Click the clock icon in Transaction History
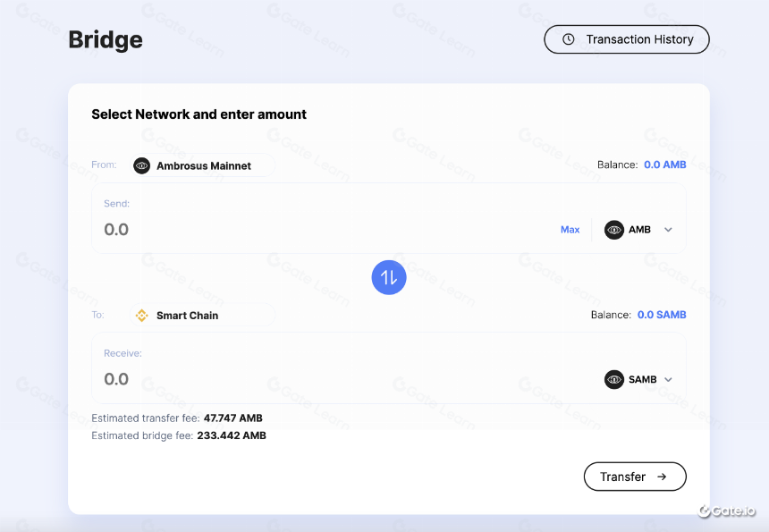Viewport: 769px width, 532px height. pyautogui.click(x=569, y=39)
